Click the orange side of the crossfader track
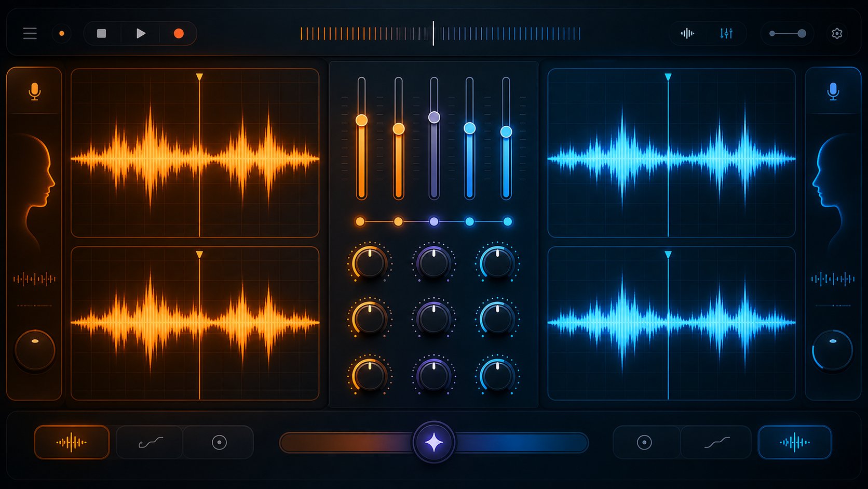The width and height of the screenshot is (868, 489). [347, 443]
